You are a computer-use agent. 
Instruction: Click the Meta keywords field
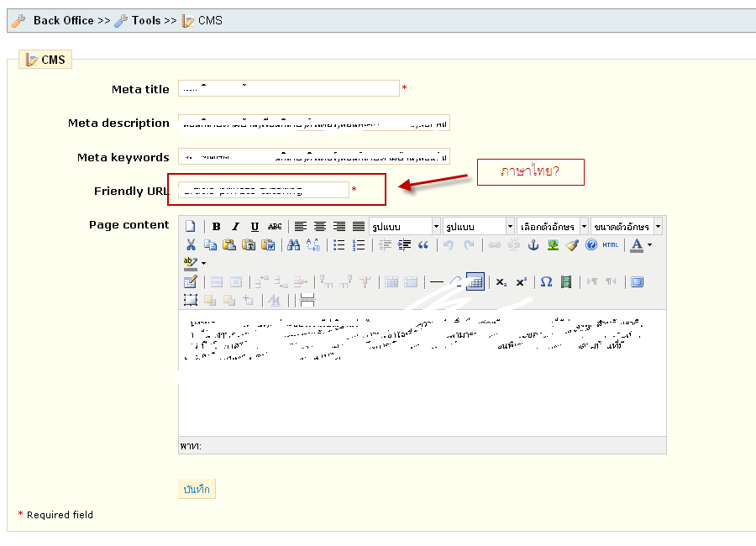tap(314, 156)
